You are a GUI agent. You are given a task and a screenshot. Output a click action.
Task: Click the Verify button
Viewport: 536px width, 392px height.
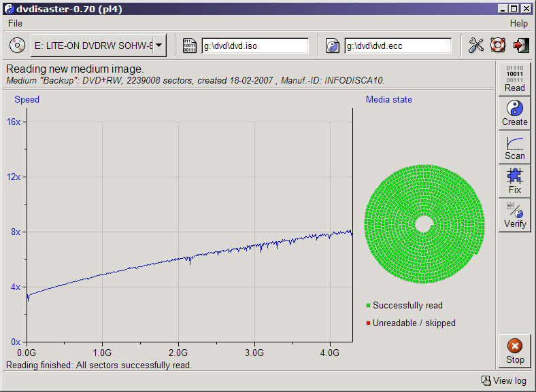tap(514, 215)
